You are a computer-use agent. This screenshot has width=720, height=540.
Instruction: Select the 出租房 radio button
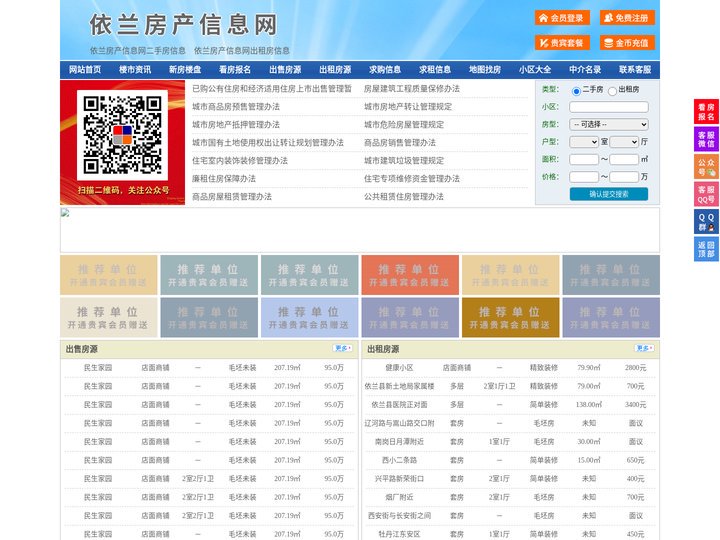(x=612, y=91)
